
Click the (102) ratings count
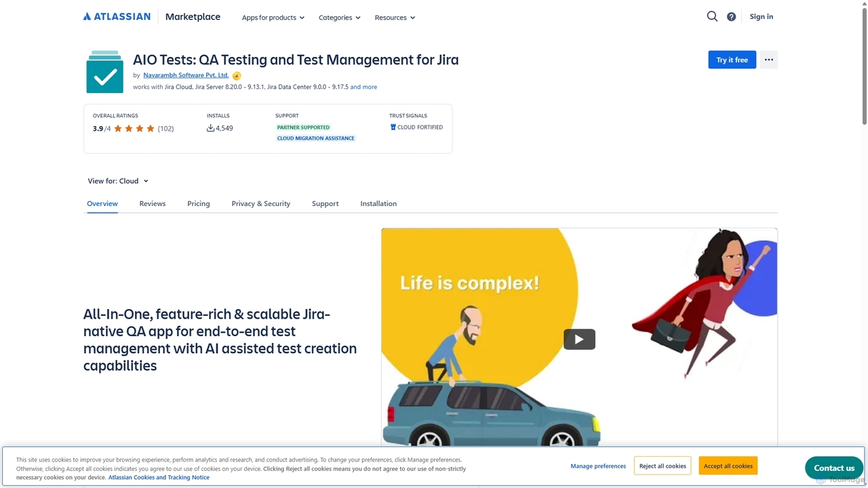tap(165, 128)
